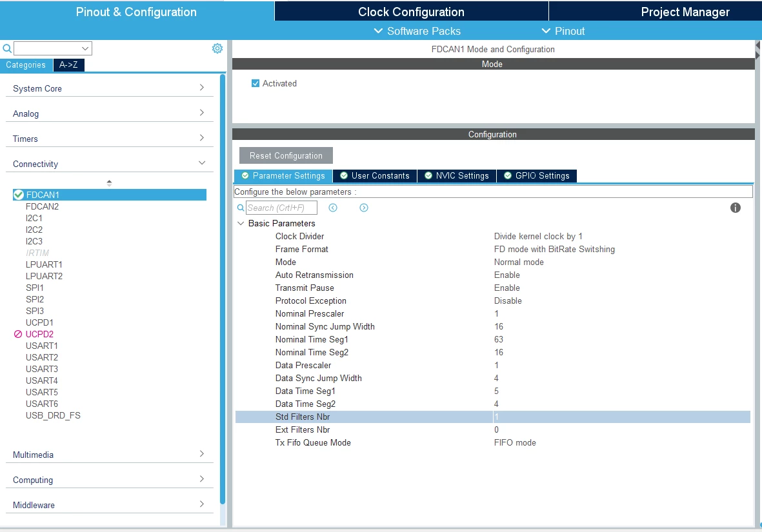Screen dimensions: 762x532
Task: Open the peripheral search dropdown
Action: click(85, 48)
